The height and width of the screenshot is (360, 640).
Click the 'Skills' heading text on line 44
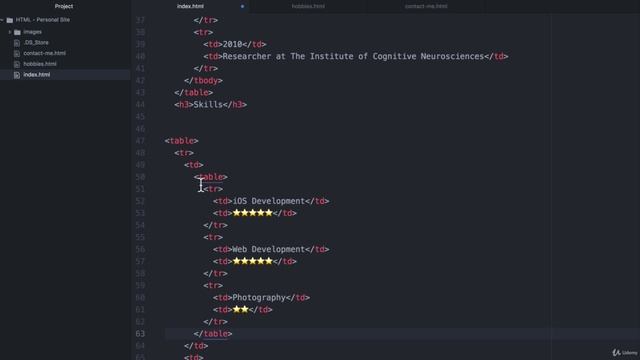(x=208, y=105)
